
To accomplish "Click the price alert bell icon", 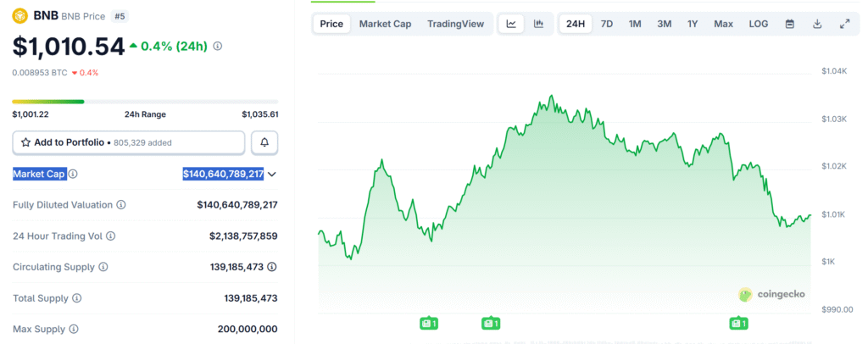I will tap(264, 142).
